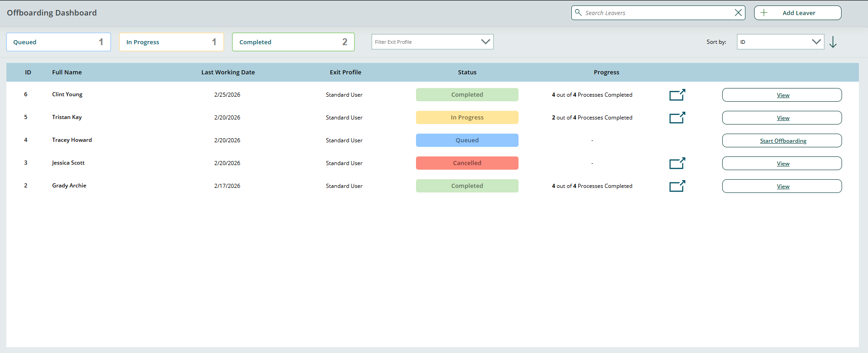
Task: Open external link icon for Tristan Kay
Action: pyautogui.click(x=677, y=118)
